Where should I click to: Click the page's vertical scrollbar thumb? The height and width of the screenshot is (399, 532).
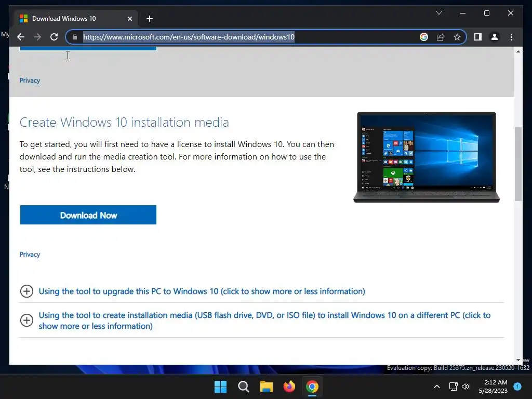click(518, 164)
